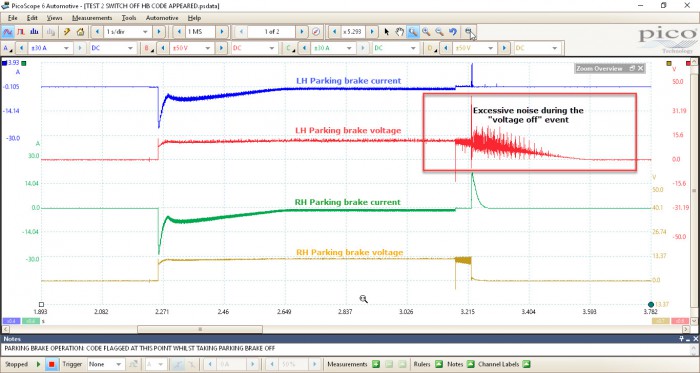Undo the last zoom
The image size is (700, 373).
point(453,32)
